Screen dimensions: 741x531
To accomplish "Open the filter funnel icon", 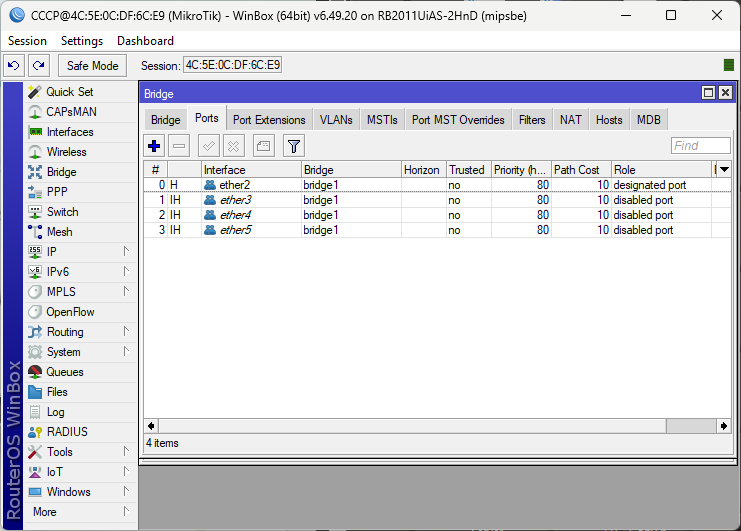I will [293, 146].
